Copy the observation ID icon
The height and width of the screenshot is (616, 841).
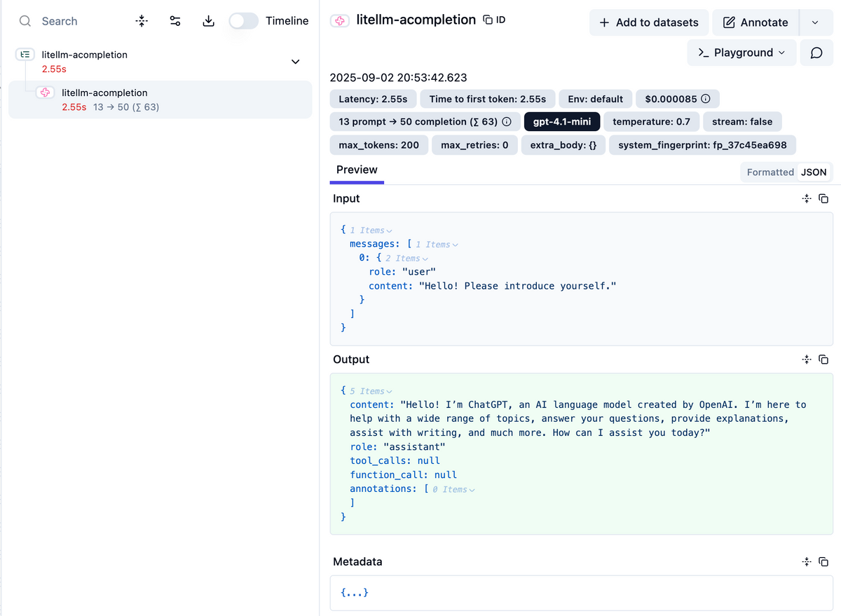coord(488,20)
